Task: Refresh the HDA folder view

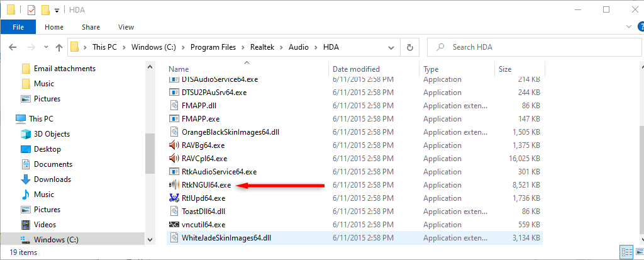Action: pyautogui.click(x=409, y=47)
